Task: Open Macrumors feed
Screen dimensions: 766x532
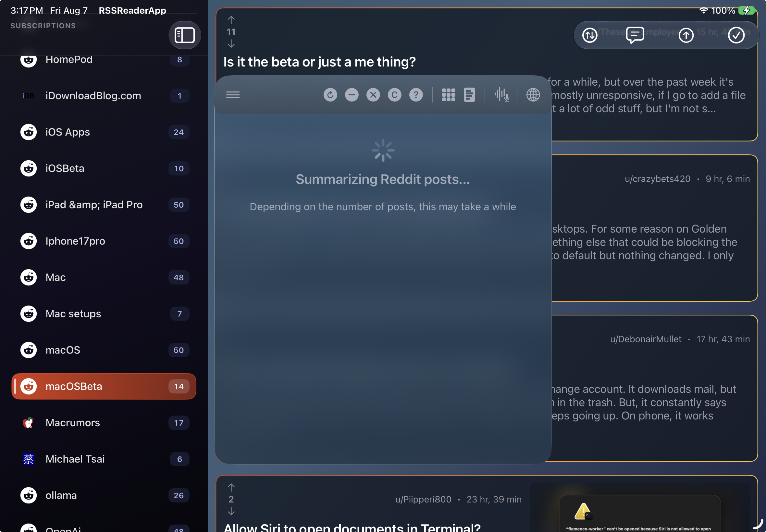Action: [x=104, y=423]
